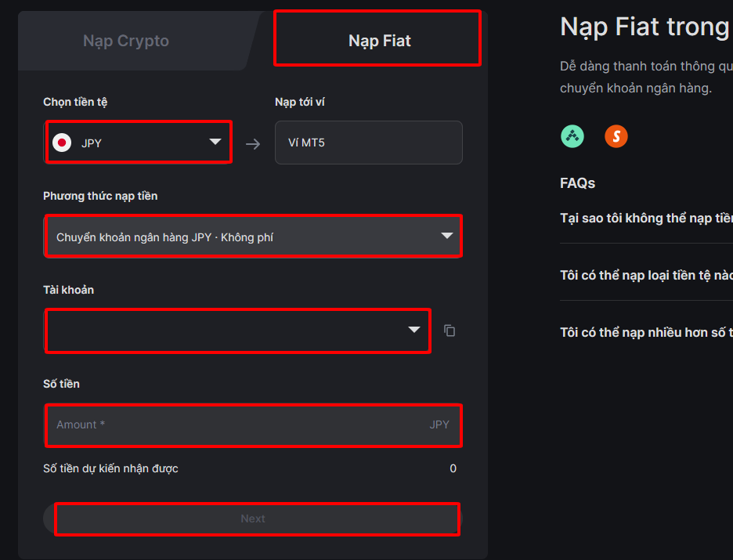
Task: Select 'Chuyển khoản ngân hàng JPY' method text
Action: tap(134, 237)
